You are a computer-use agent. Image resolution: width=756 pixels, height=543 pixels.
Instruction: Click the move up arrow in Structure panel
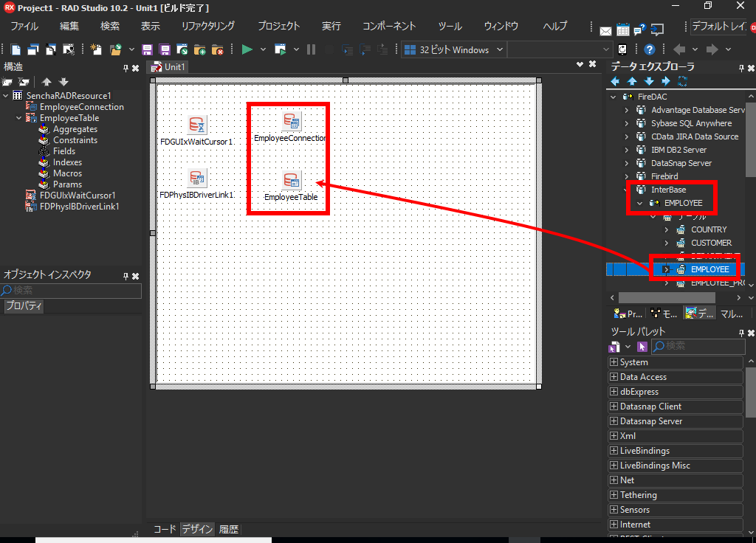coord(47,82)
